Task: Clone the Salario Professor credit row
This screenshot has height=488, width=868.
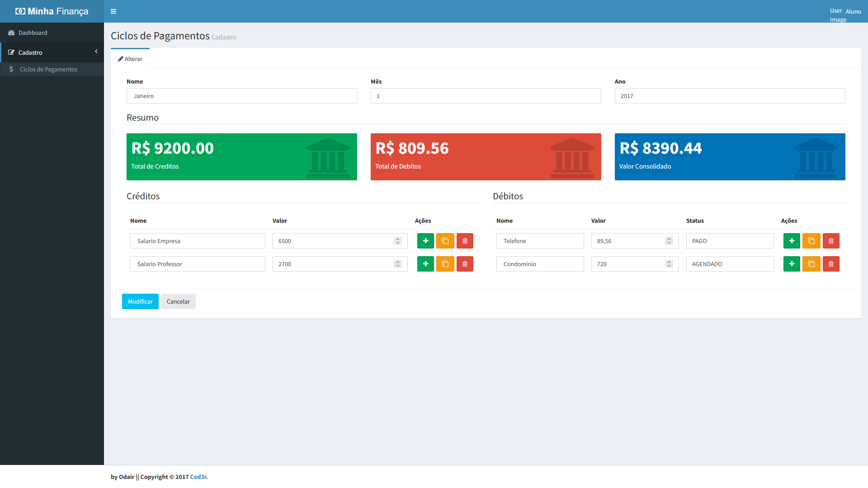Action: (445, 264)
